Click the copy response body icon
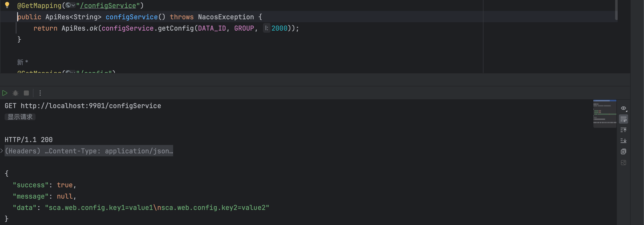This screenshot has height=225, width=644. coord(624,152)
